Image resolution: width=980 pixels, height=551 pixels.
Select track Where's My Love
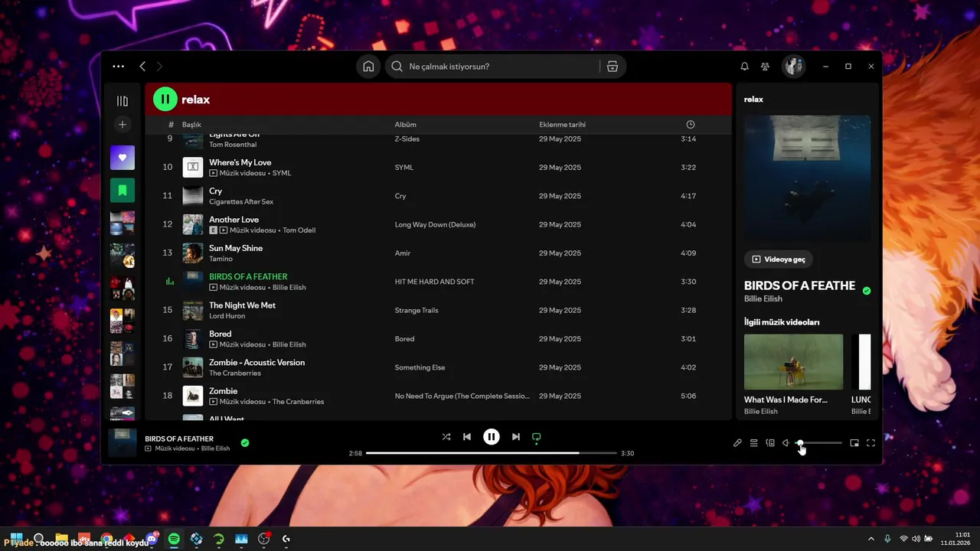[240, 162]
